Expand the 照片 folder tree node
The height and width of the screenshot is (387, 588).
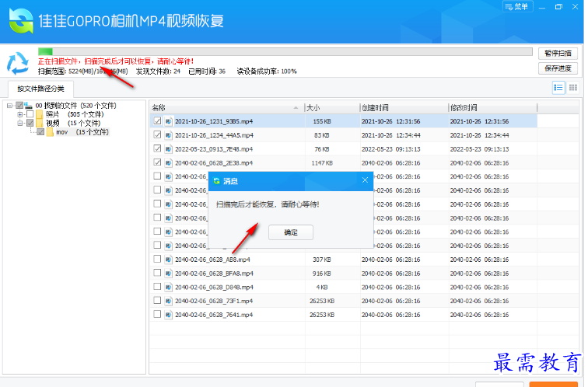(20, 114)
